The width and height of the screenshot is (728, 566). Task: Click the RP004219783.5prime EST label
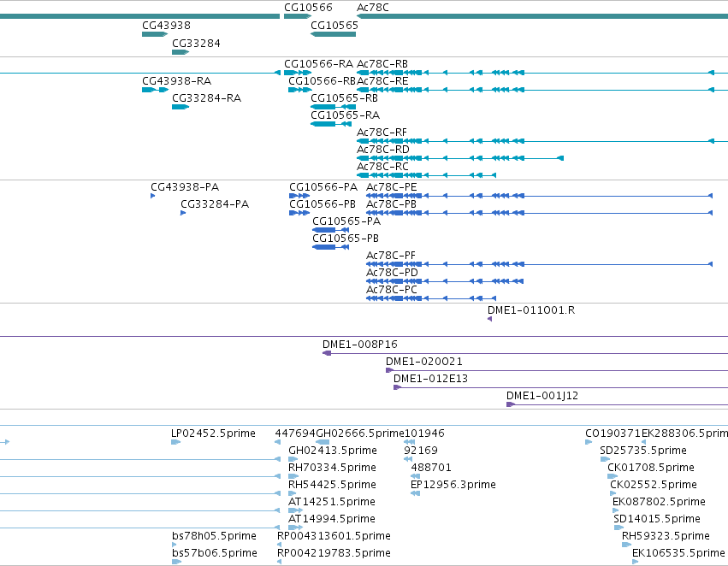click(334, 552)
